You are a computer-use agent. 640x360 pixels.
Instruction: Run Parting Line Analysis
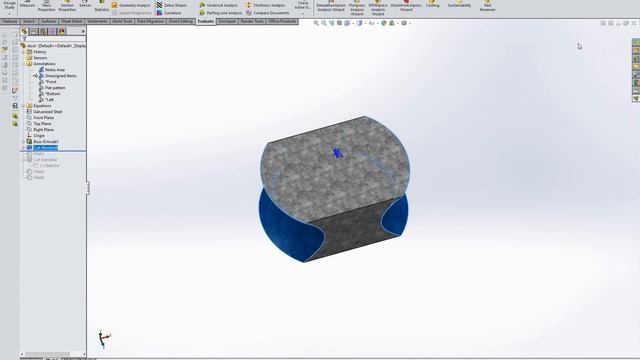221,13
